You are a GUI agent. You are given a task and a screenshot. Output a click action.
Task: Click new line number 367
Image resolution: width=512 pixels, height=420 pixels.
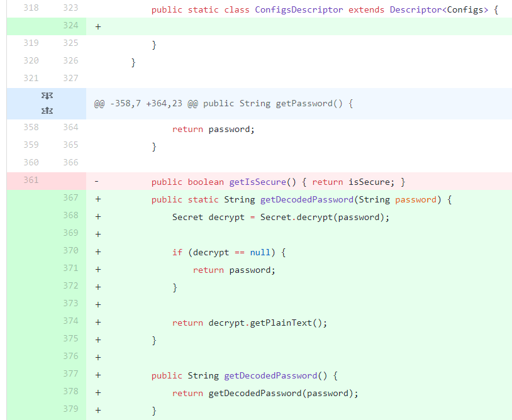tap(70, 198)
